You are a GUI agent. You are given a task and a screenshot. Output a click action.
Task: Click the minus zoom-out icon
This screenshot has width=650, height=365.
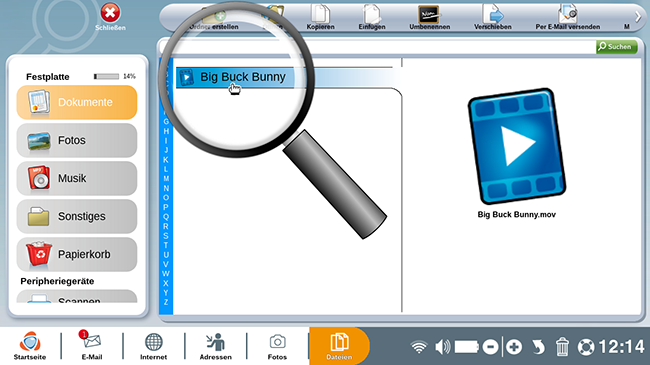coord(490,347)
